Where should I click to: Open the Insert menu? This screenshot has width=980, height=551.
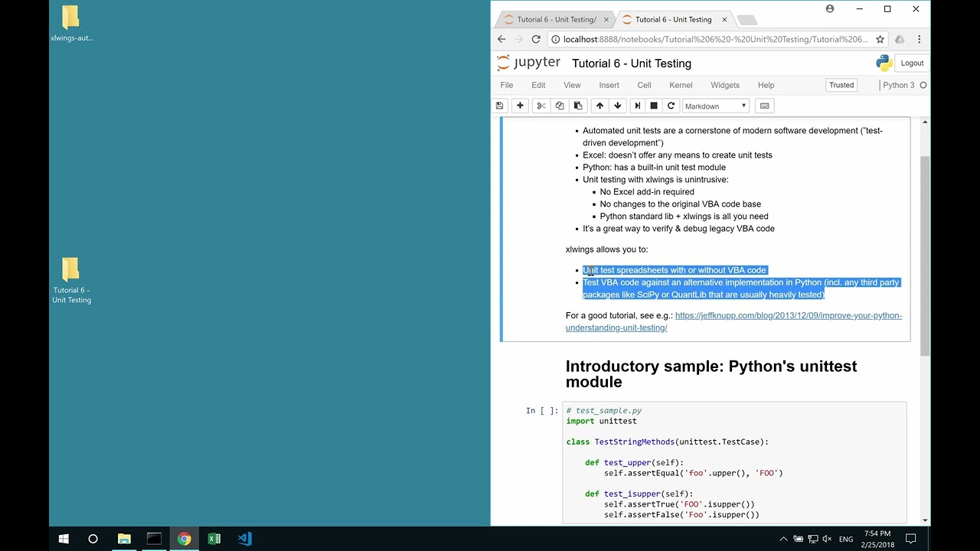(609, 85)
